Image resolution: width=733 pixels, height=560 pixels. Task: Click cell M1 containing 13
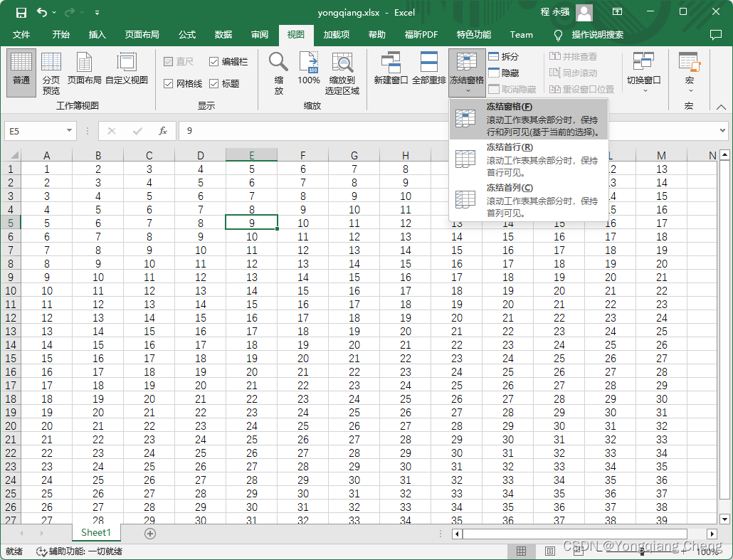click(661, 169)
